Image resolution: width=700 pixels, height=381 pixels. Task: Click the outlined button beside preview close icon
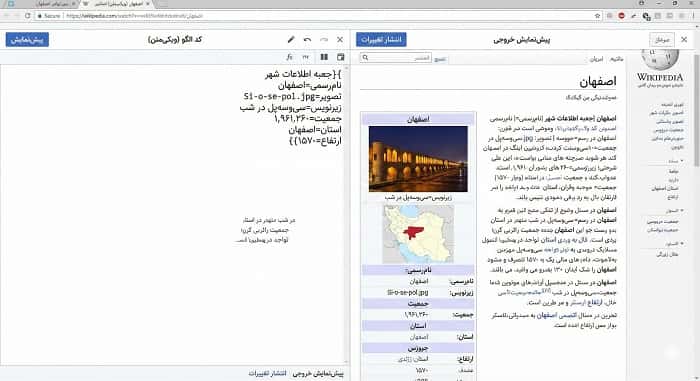coord(662,40)
